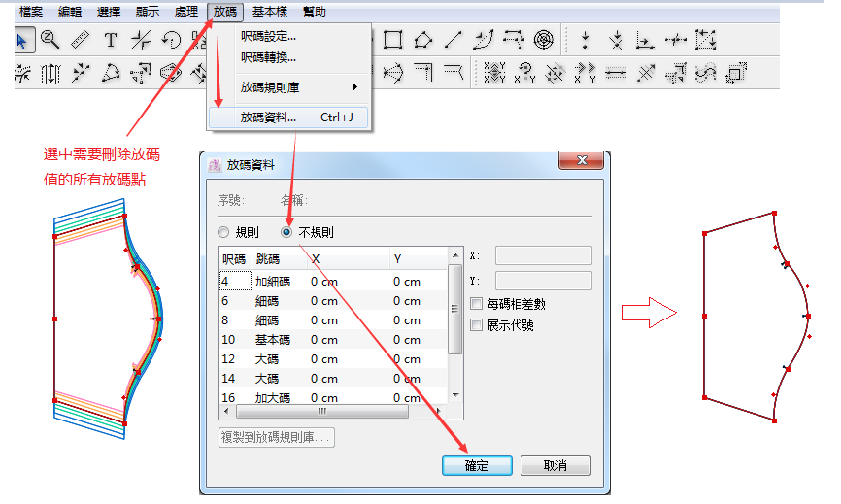
Task: Select the arrow pointer tool
Action: click(23, 40)
